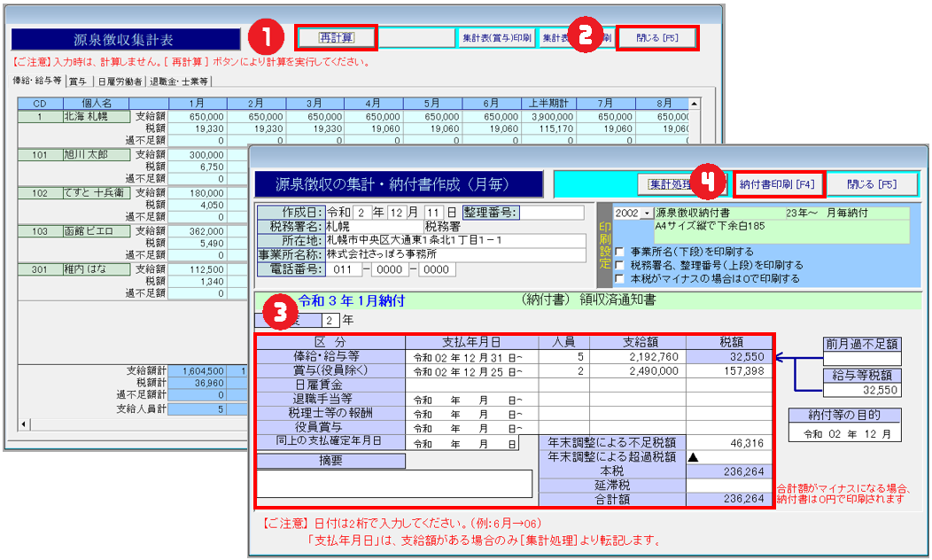This screenshot has height=560, width=932.
Task: Print payment slip with 納付書印刷 [F4]
Action: click(779, 183)
